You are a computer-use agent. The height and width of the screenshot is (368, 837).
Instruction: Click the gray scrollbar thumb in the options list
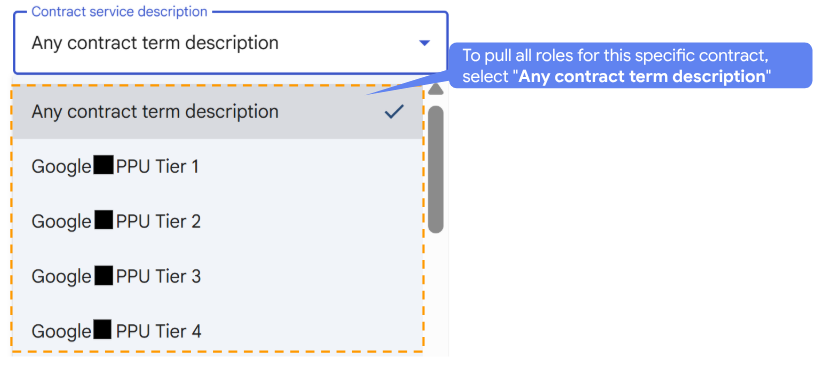[436, 169]
